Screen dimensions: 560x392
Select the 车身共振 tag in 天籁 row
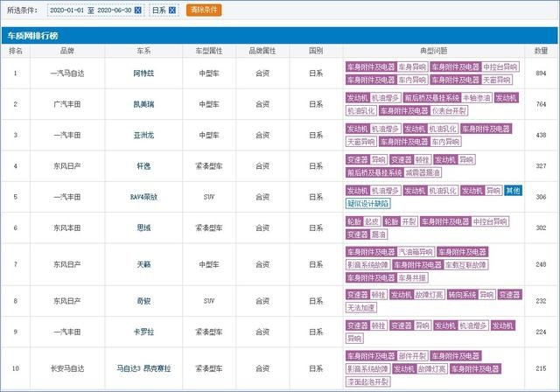412,277
